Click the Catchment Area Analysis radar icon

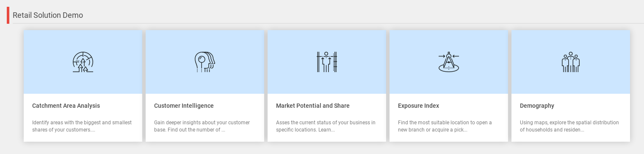click(83, 62)
